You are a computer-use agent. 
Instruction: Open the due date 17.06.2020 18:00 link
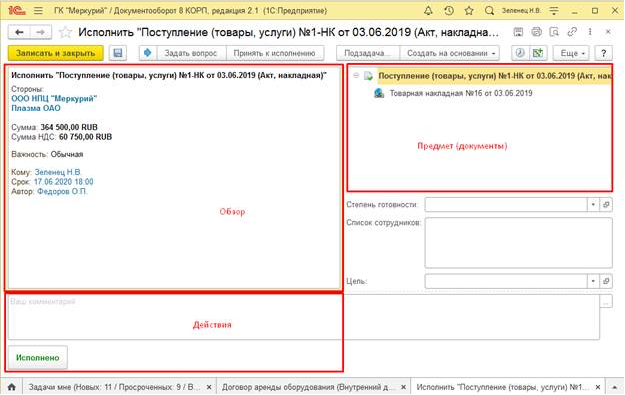63,182
